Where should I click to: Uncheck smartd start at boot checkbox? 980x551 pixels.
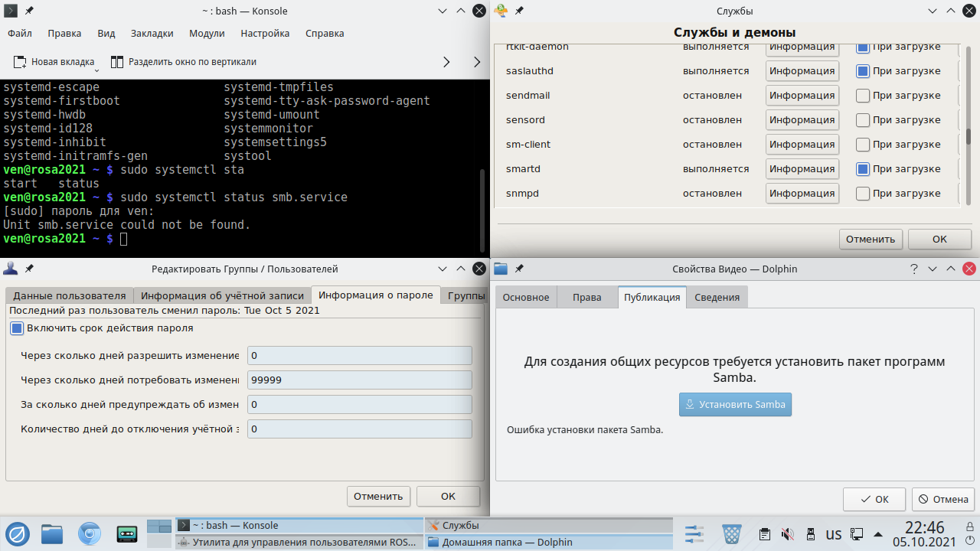pyautogui.click(x=863, y=169)
